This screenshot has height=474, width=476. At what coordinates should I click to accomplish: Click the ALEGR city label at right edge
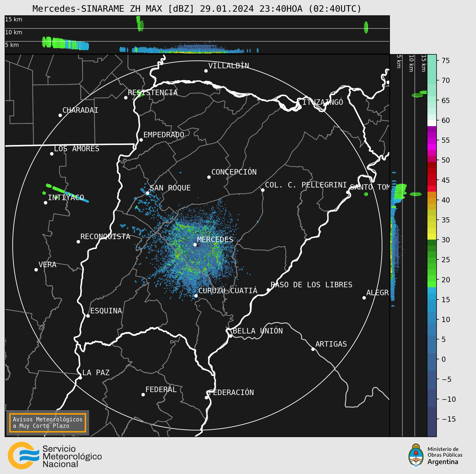(x=377, y=293)
